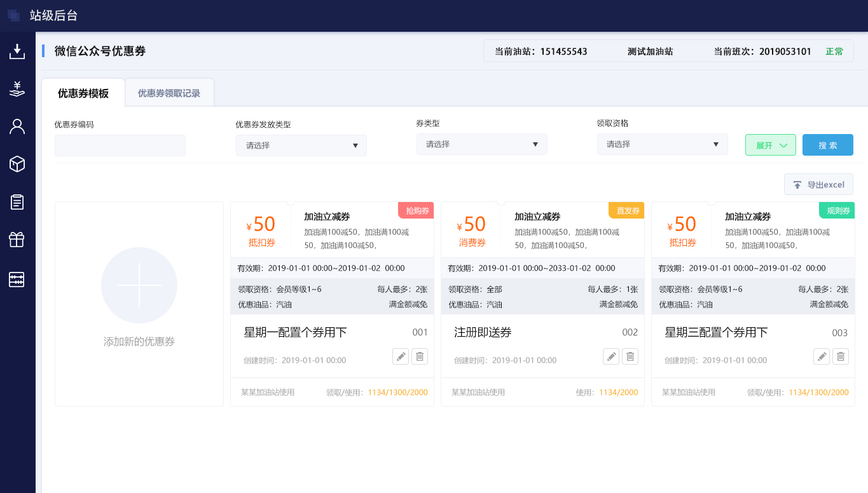The width and height of the screenshot is (868, 493).
Task: Open the clipboard list sidebar icon
Action: coord(17,202)
